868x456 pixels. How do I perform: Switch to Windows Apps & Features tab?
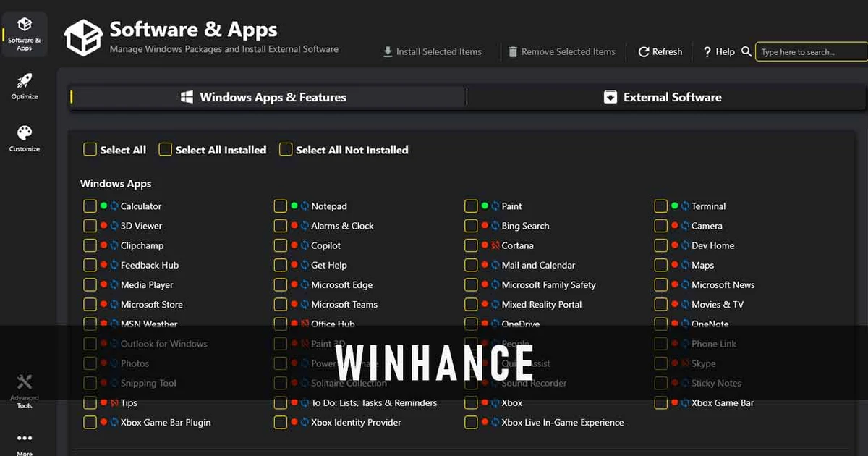pyautogui.click(x=267, y=97)
